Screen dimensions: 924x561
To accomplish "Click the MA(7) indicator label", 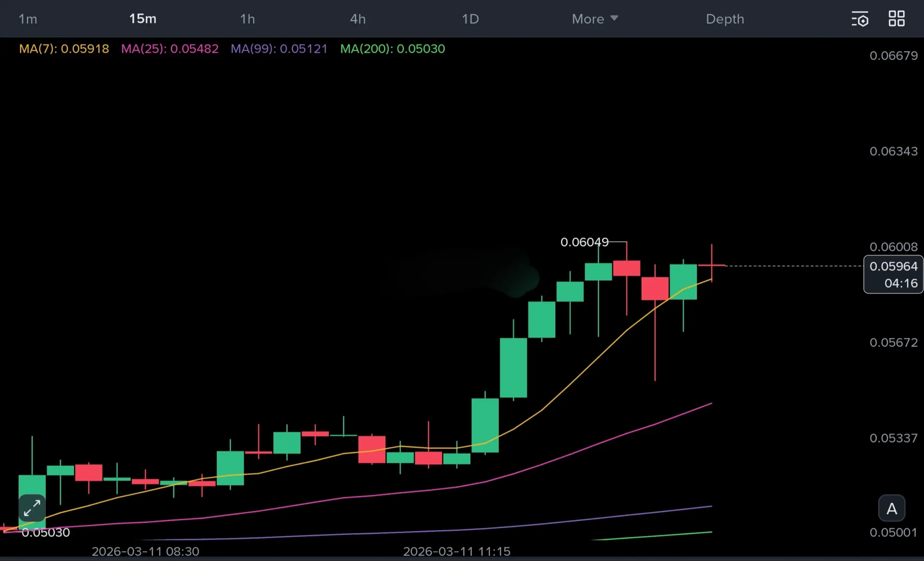I will click(x=64, y=49).
